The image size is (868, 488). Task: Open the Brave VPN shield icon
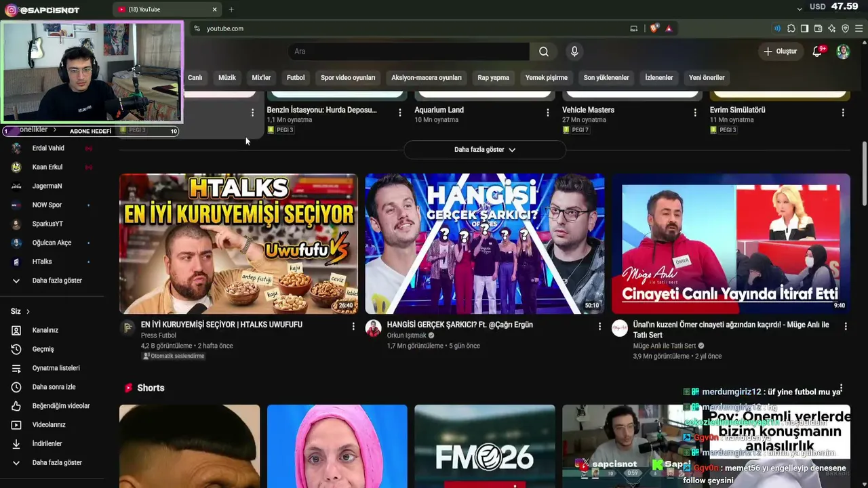coord(845,28)
